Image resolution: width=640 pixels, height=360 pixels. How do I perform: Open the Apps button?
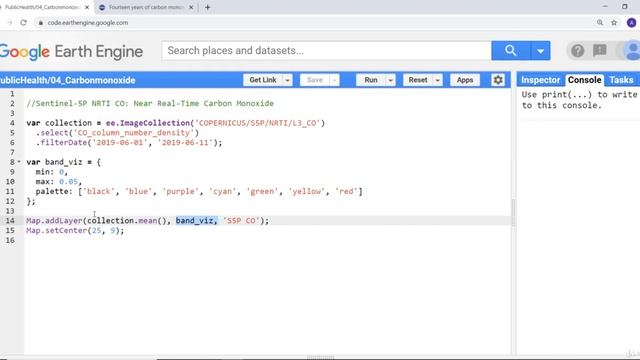click(x=465, y=80)
